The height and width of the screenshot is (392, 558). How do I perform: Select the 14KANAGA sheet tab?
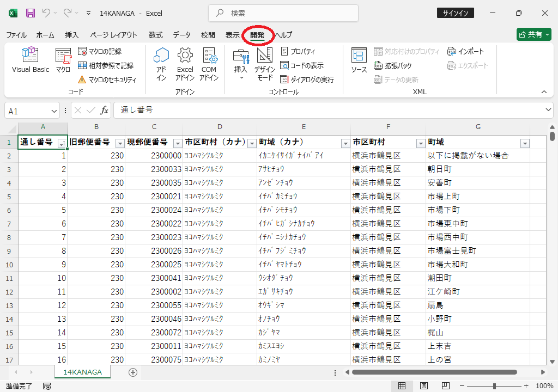(83, 372)
